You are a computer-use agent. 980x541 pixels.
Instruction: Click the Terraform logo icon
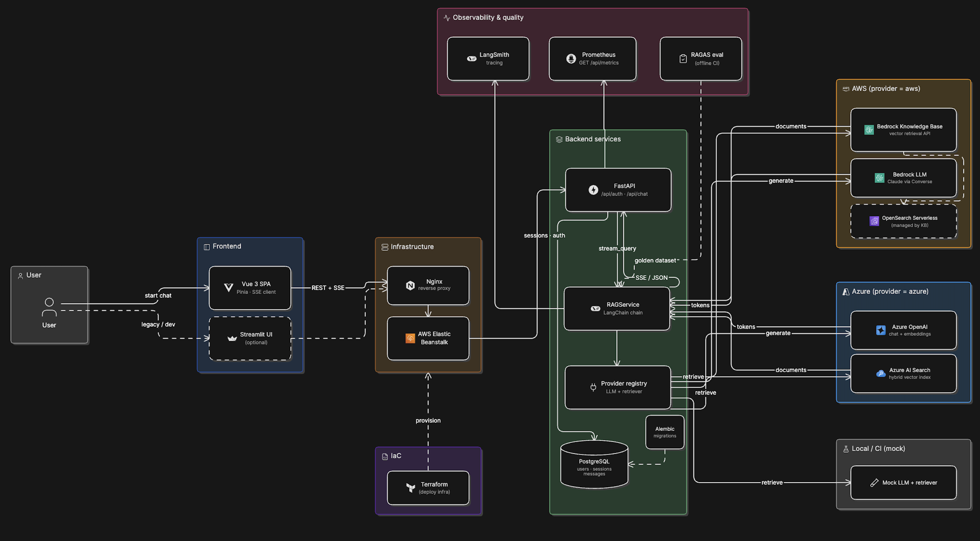click(410, 488)
